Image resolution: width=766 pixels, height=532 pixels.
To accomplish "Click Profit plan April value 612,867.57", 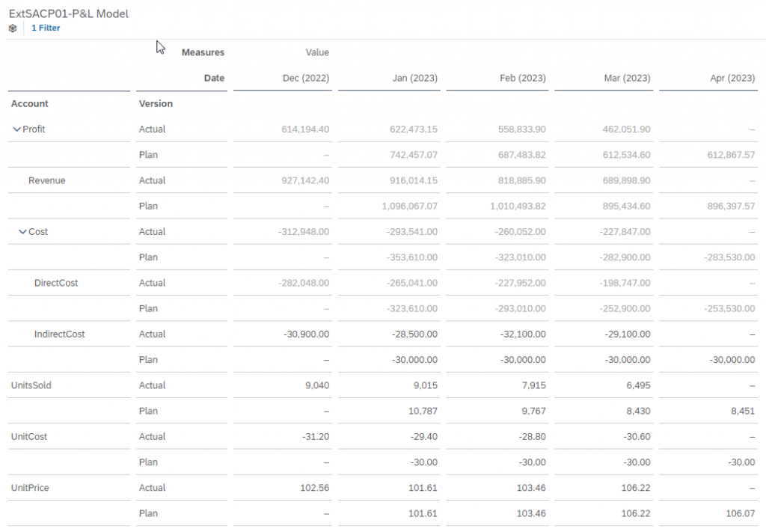I will 732,155.
